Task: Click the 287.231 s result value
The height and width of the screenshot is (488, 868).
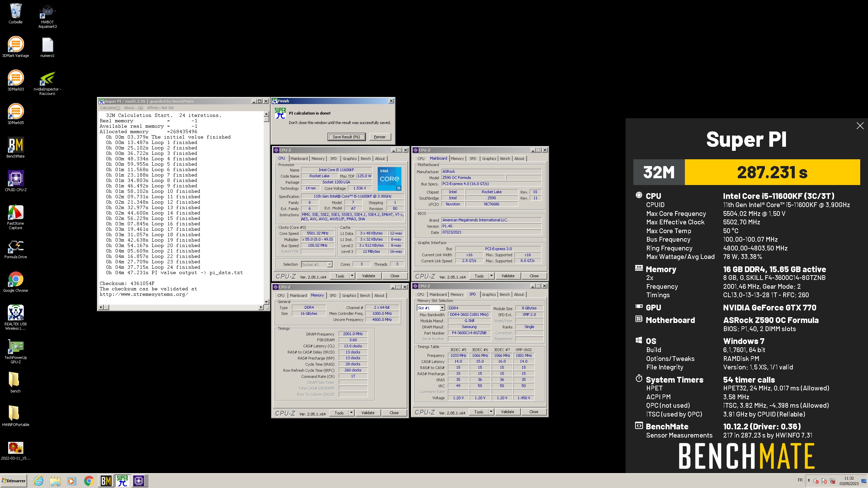Action: tap(772, 172)
